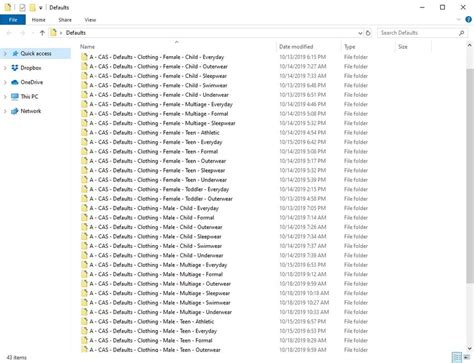The width and height of the screenshot is (474, 363).
Task: Expand the This PC tree node
Action: (5, 97)
